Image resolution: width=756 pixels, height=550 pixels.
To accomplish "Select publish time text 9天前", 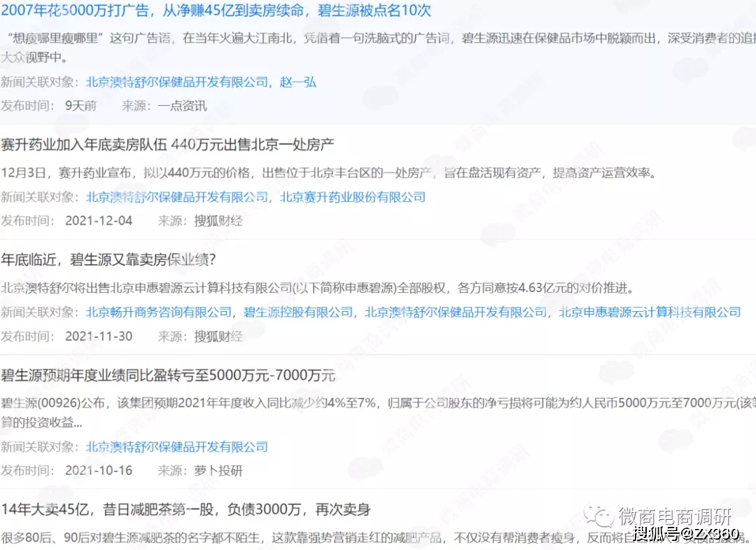I will pyautogui.click(x=80, y=106).
